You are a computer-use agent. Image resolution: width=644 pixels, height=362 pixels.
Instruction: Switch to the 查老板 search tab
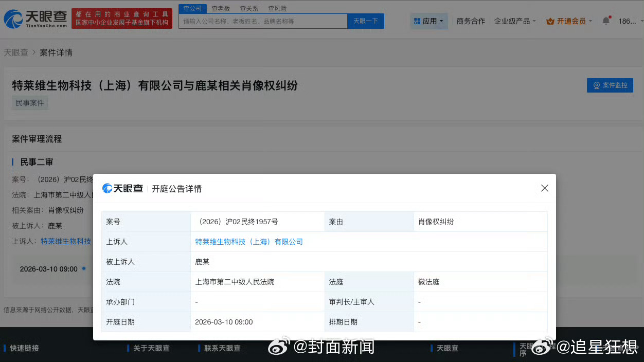pyautogui.click(x=221, y=8)
